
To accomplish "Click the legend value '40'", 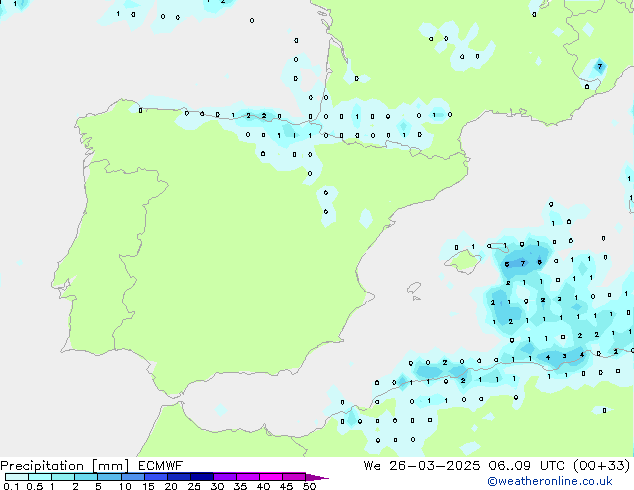I will tap(263, 486).
